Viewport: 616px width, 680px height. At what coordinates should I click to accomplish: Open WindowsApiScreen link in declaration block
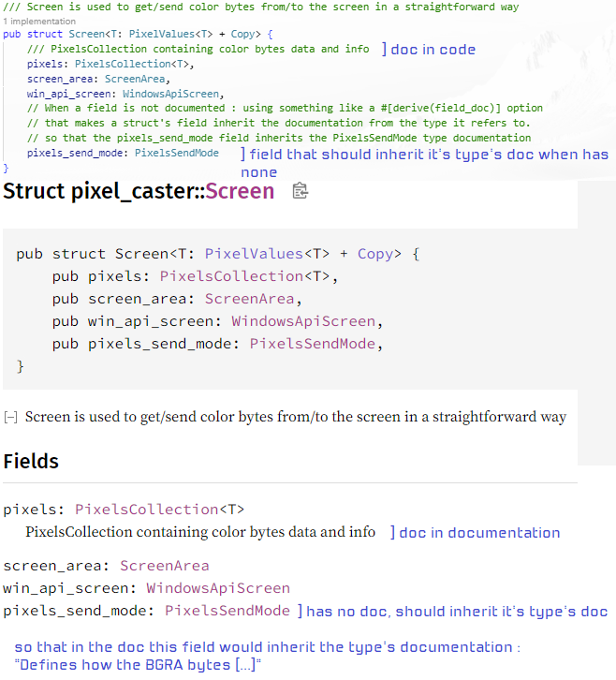(x=303, y=321)
